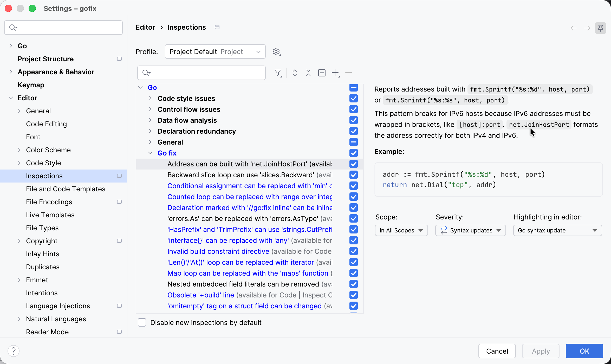Open File and Code Templates page

[x=66, y=189]
